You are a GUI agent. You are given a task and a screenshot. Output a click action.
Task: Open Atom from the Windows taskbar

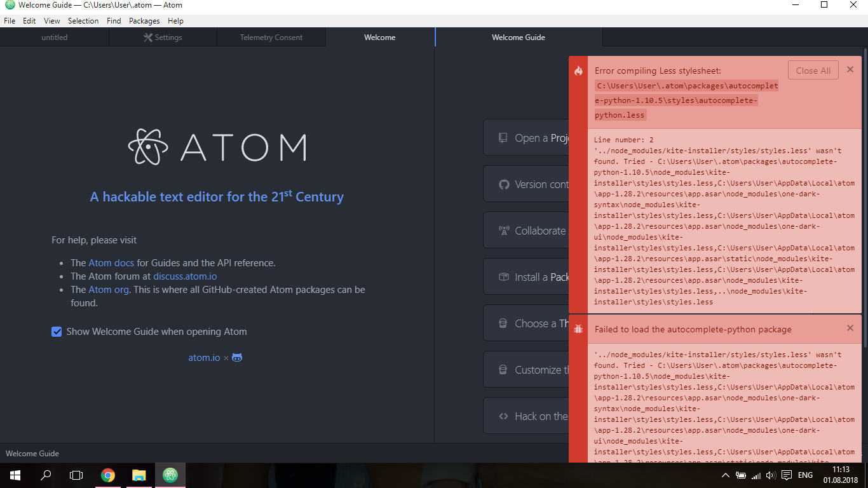pos(170,475)
